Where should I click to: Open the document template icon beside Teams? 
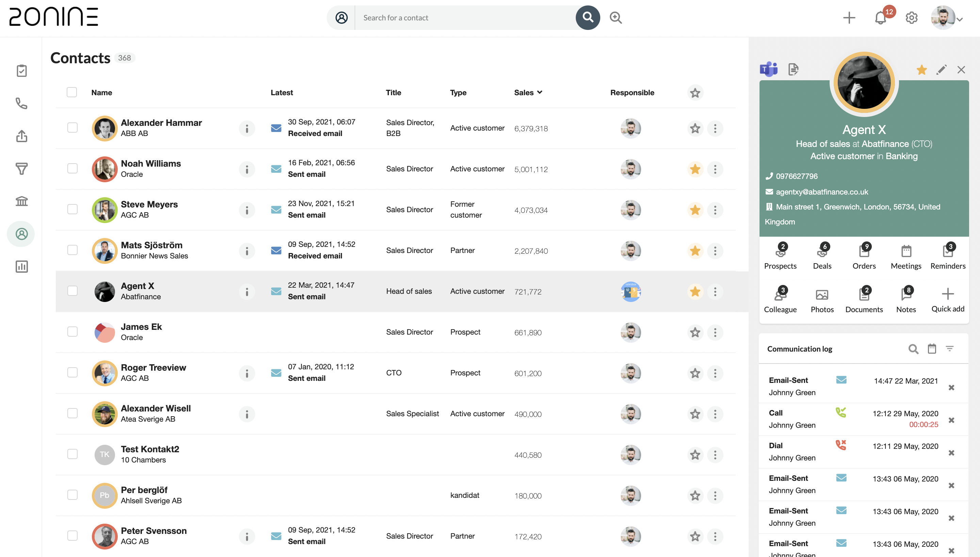793,69
